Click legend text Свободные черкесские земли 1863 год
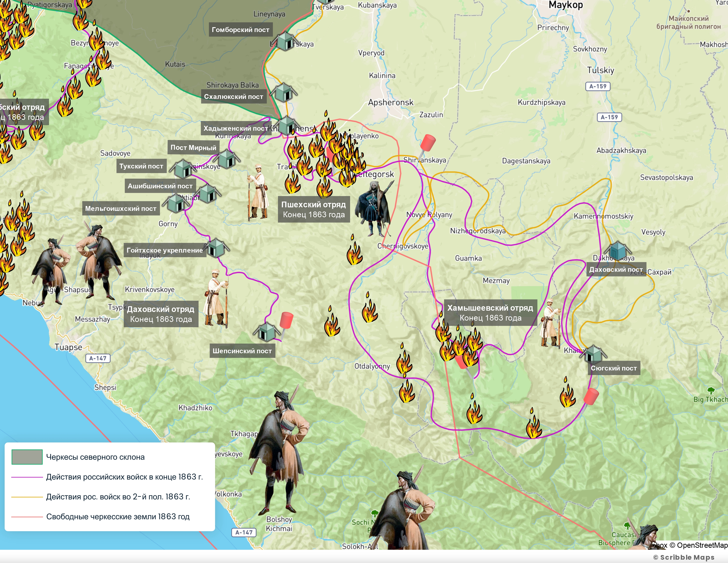728x563 pixels. coord(118,517)
